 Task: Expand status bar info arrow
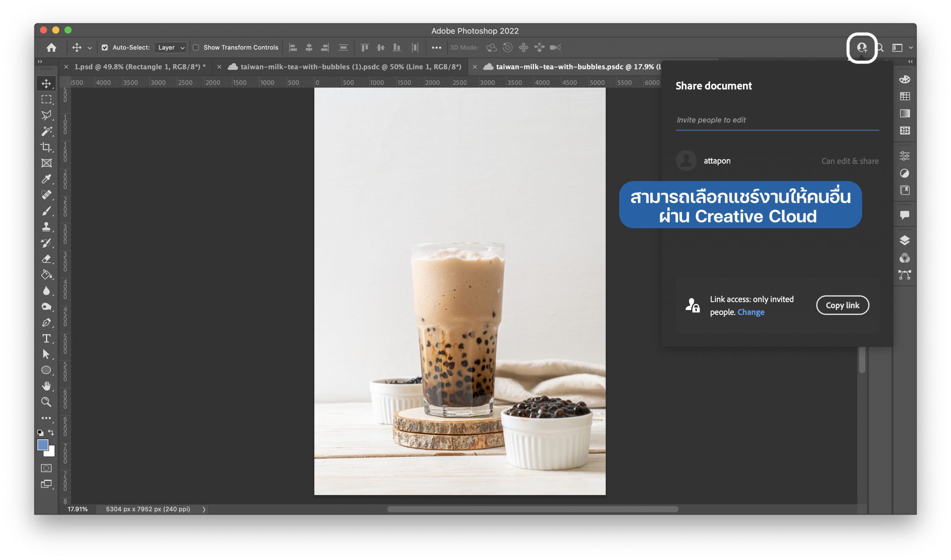tap(204, 509)
